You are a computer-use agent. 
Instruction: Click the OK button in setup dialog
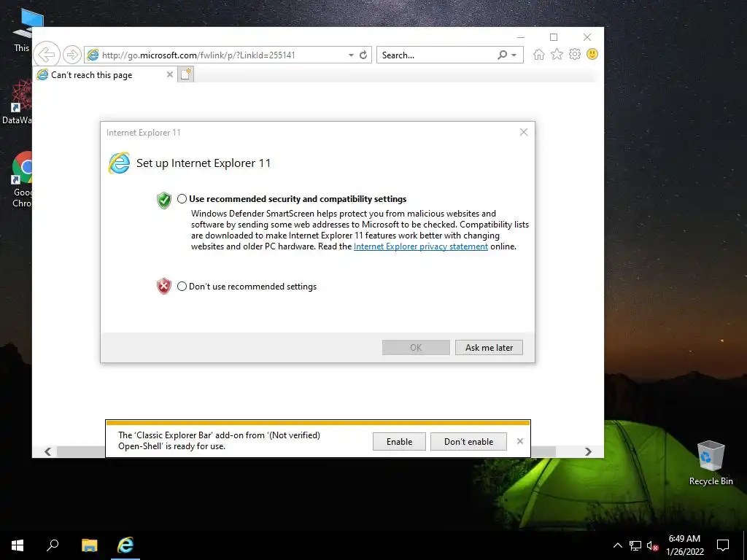point(416,348)
